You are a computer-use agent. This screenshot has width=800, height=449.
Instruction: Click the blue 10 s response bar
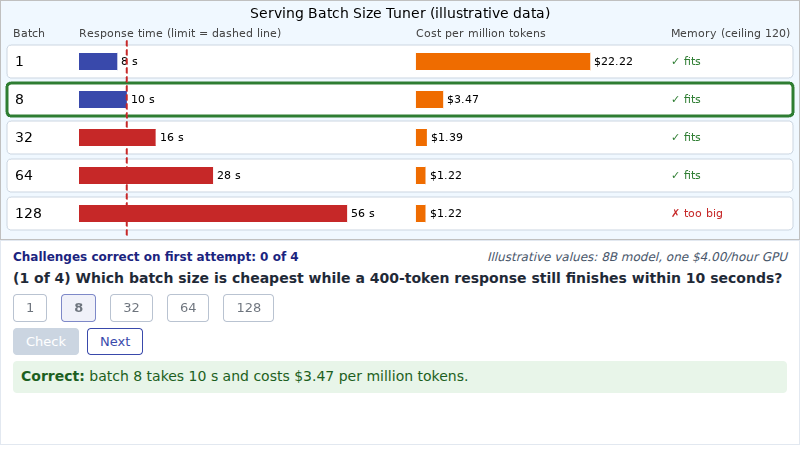(103, 99)
